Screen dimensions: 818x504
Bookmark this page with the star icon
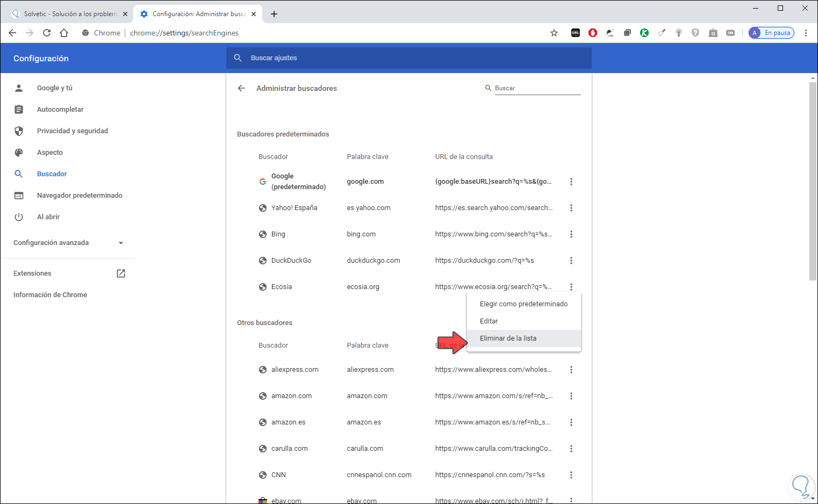coord(554,33)
